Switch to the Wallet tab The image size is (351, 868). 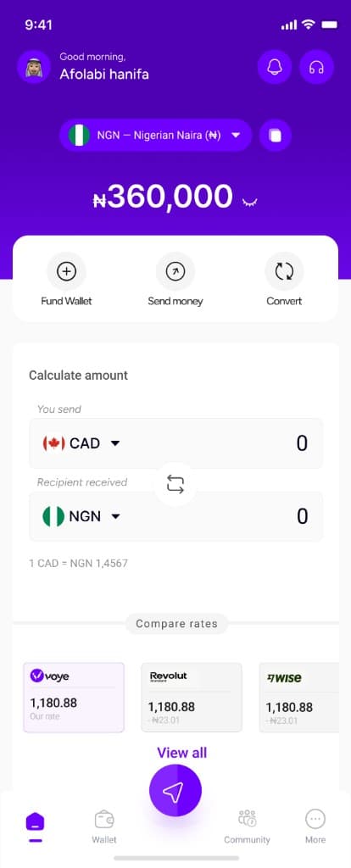pos(104,827)
